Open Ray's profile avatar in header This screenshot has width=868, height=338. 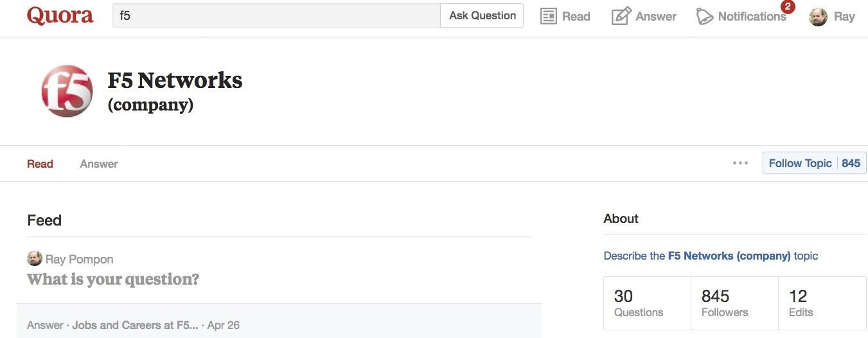[x=818, y=17]
